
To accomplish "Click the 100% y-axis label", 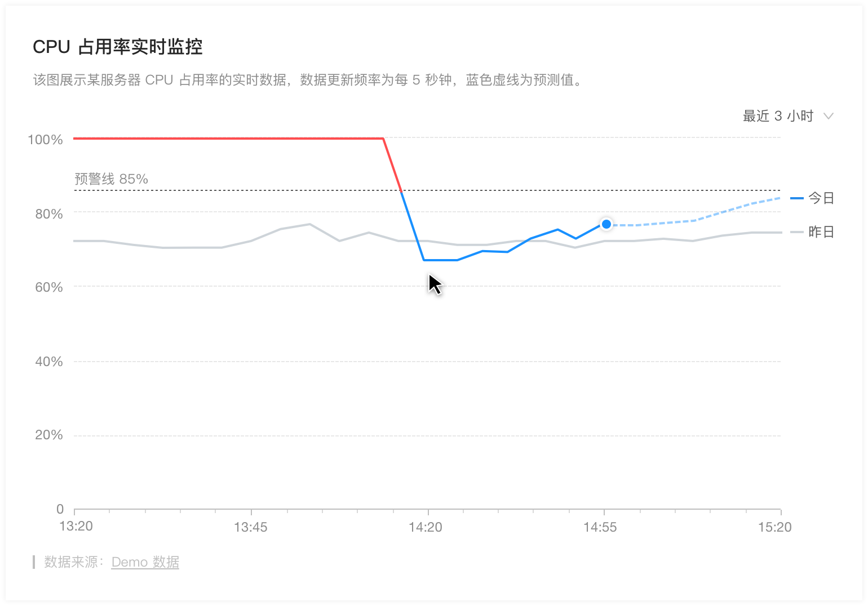I will coord(45,140).
